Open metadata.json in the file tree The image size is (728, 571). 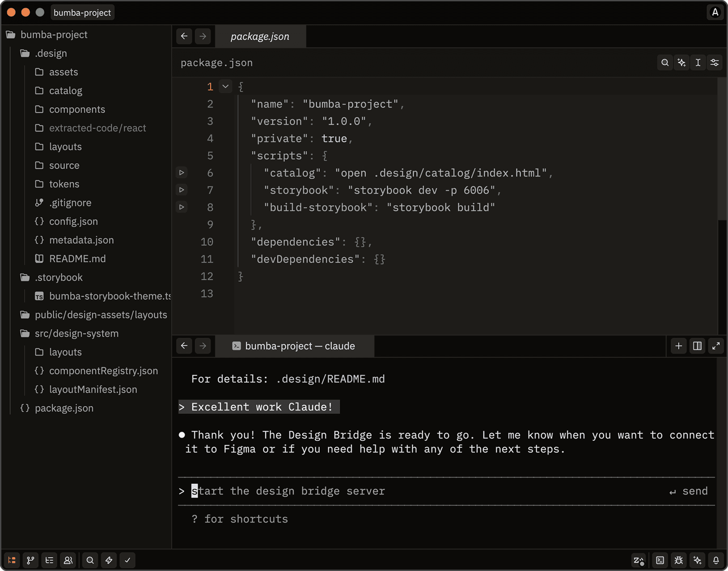click(x=74, y=240)
